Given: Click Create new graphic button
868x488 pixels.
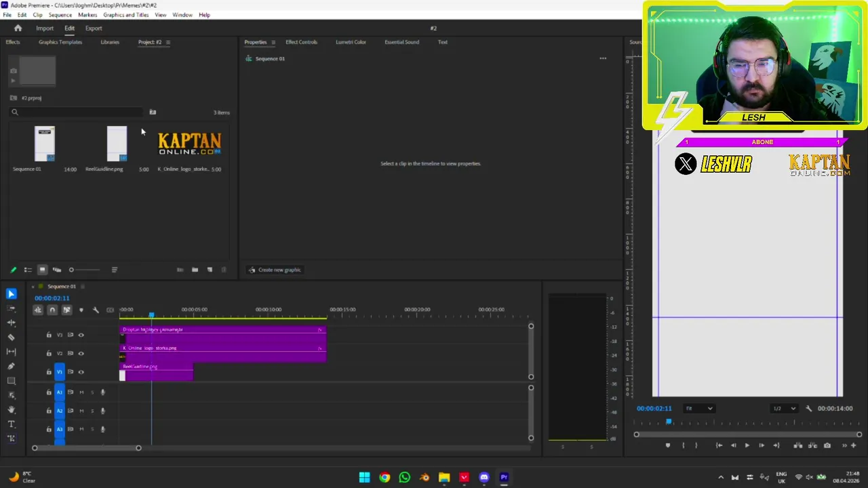Looking at the screenshot, I should point(275,270).
